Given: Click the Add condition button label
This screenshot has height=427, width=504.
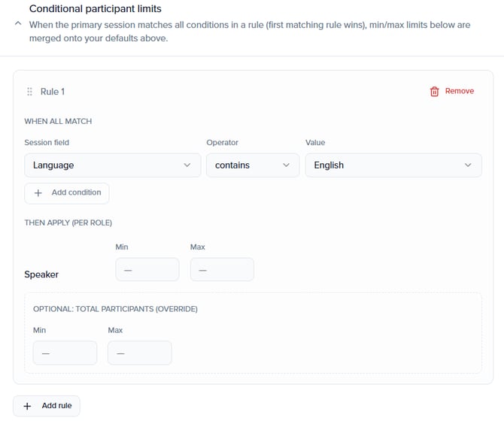Looking at the screenshot, I should (76, 192).
